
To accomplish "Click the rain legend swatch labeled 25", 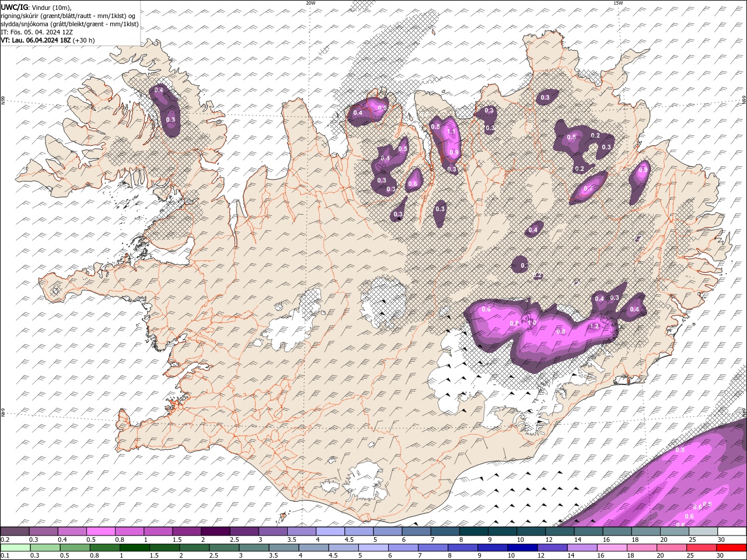I will click(701, 548).
